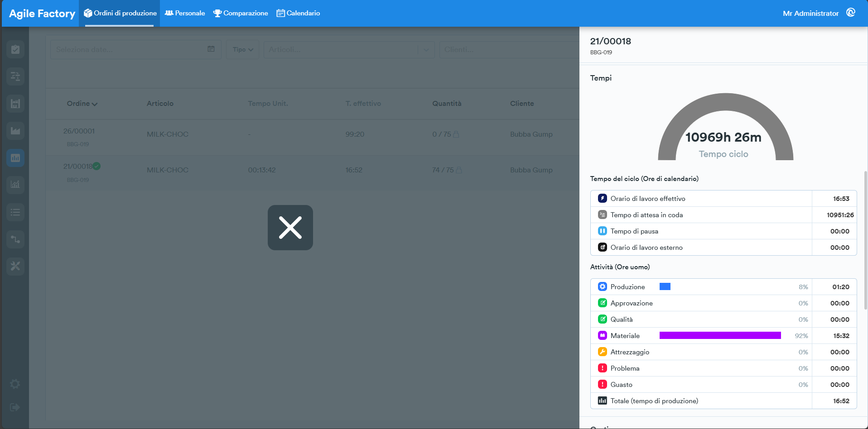Screen dimensions: 868x429
Task: Select order row 21/00018
Action: click(313, 173)
